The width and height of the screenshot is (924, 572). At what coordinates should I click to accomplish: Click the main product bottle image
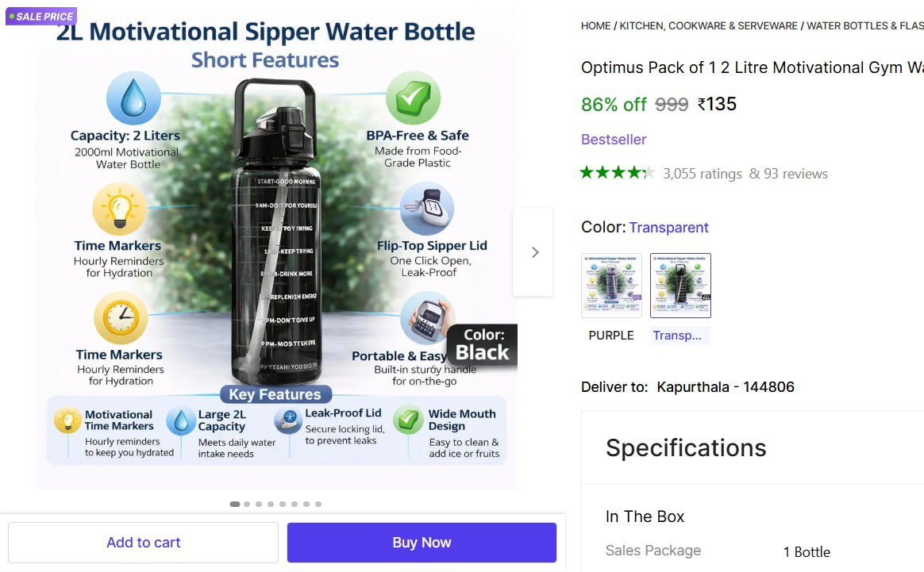click(275, 238)
